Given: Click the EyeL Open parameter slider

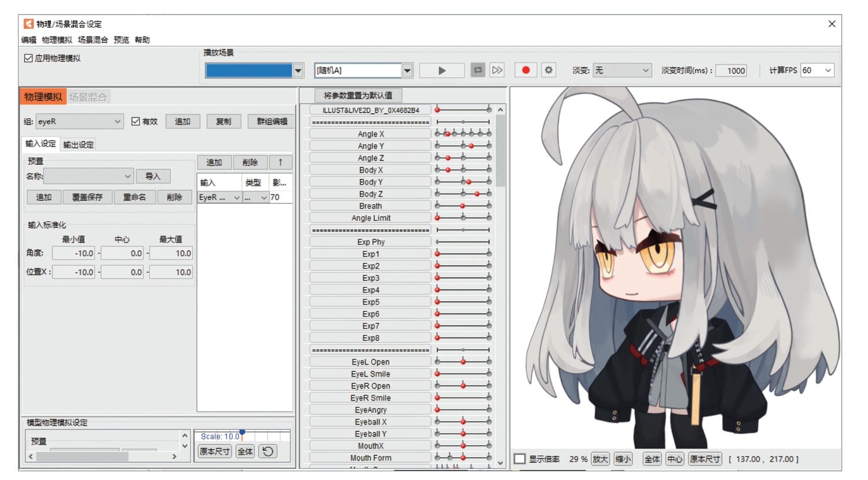Looking at the screenshot, I should click(x=463, y=362).
